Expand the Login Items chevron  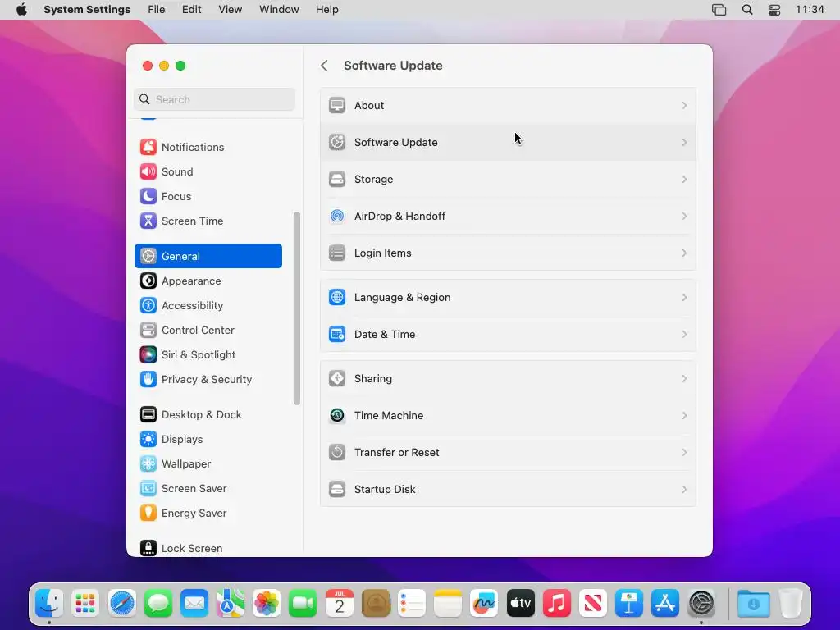point(684,253)
